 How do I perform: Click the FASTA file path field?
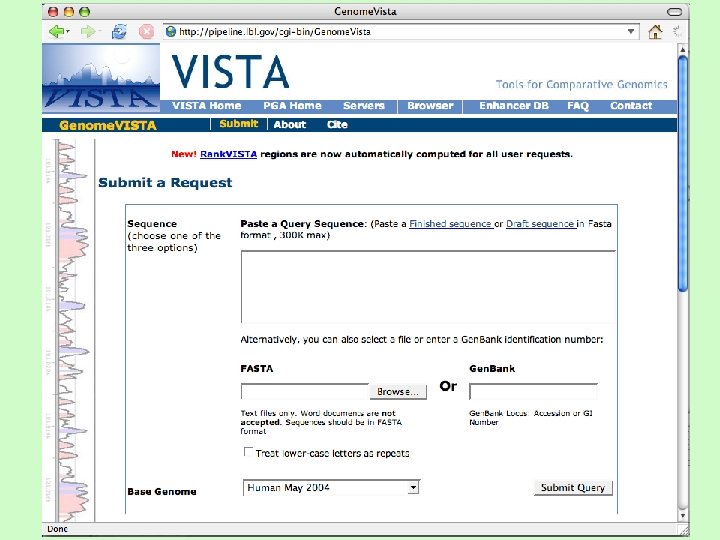[x=305, y=391]
